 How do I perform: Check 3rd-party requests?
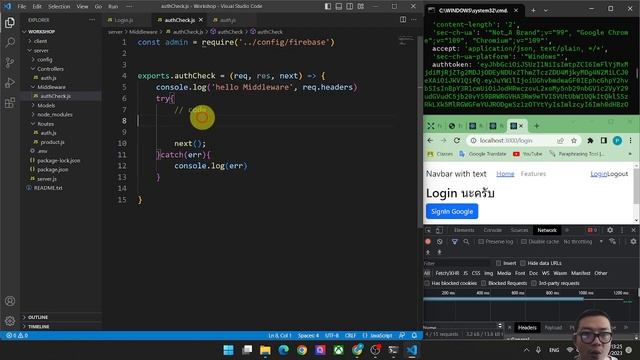click(x=534, y=283)
